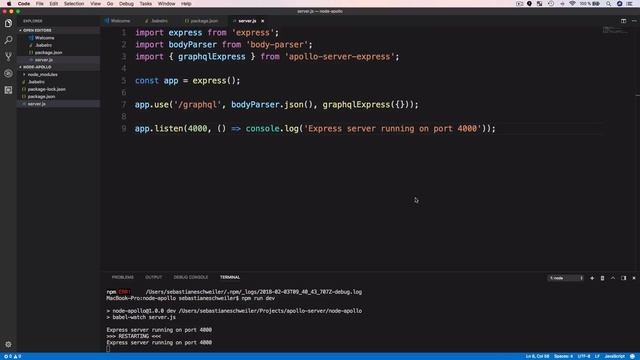The height and width of the screenshot is (360, 640).
Task: Open the Window menu
Action: 167,4
